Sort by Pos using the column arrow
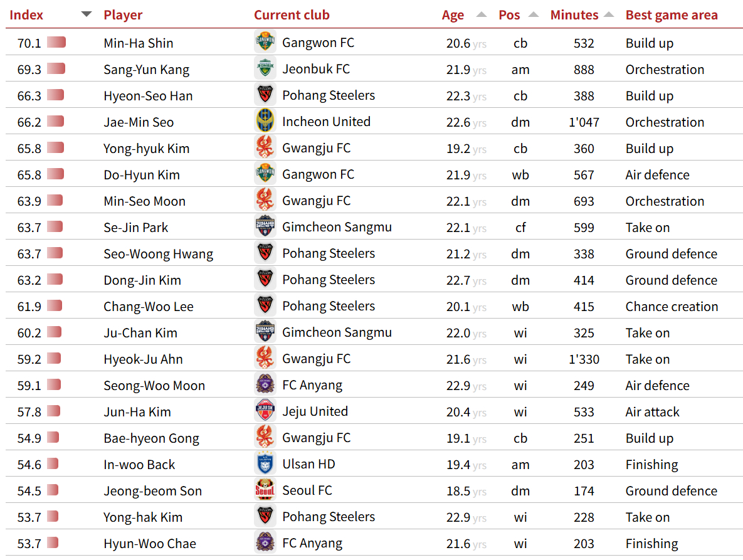Screen dimensions: 743x560 (534, 15)
